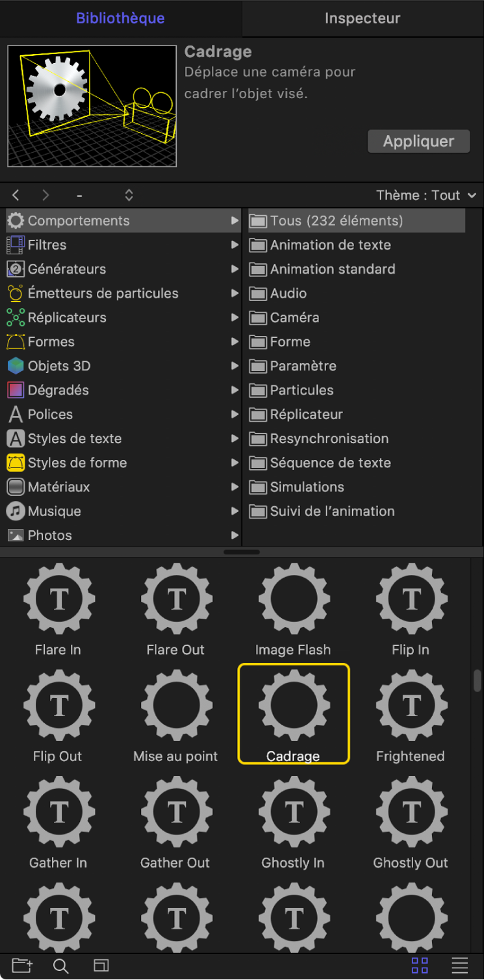Open the Bibliothèque tab
This screenshot has width=484, height=980.
[x=120, y=18]
